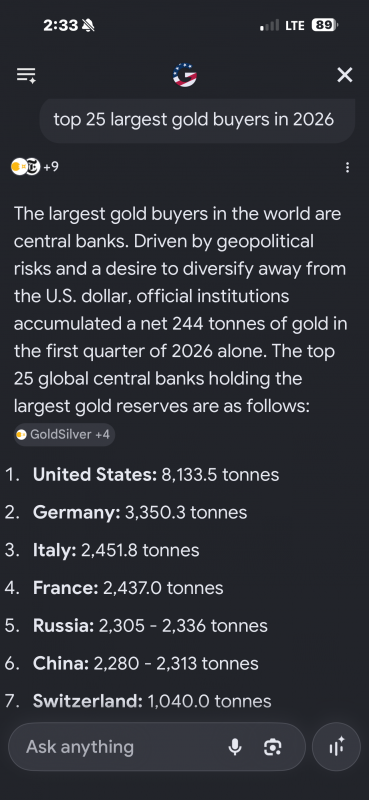Tap the answer's introductory paragraph text
Image resolution: width=369 pixels, height=800 pixels.
[180, 310]
